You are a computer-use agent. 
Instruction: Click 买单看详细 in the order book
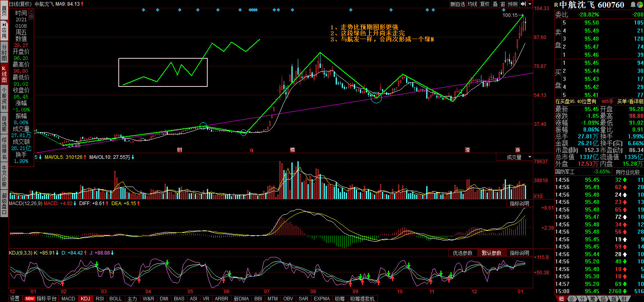pos(630,102)
